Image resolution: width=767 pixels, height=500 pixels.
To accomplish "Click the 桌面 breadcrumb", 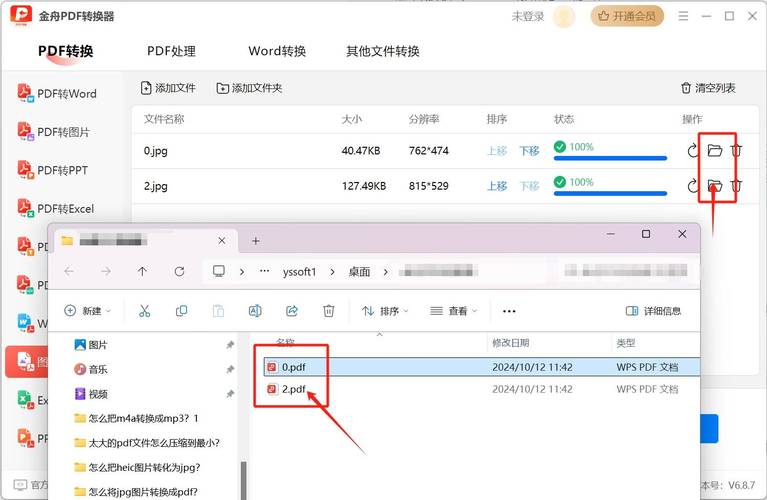I will point(359,272).
